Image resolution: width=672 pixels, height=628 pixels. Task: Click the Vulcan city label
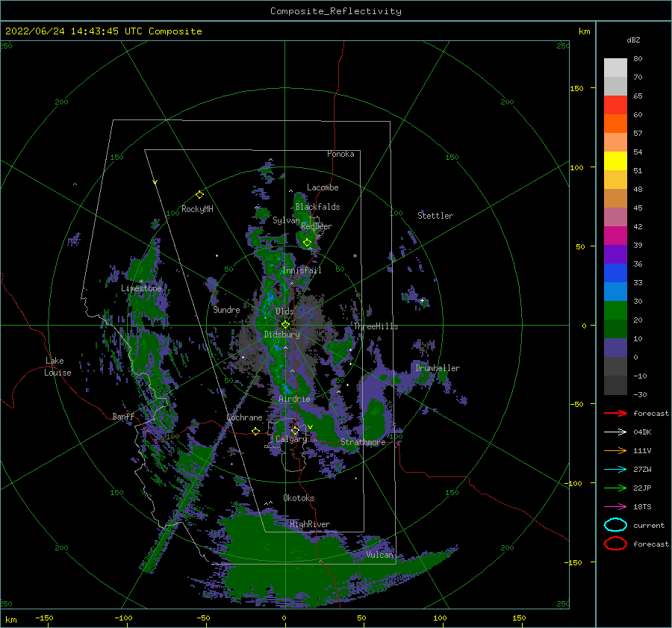379,555
